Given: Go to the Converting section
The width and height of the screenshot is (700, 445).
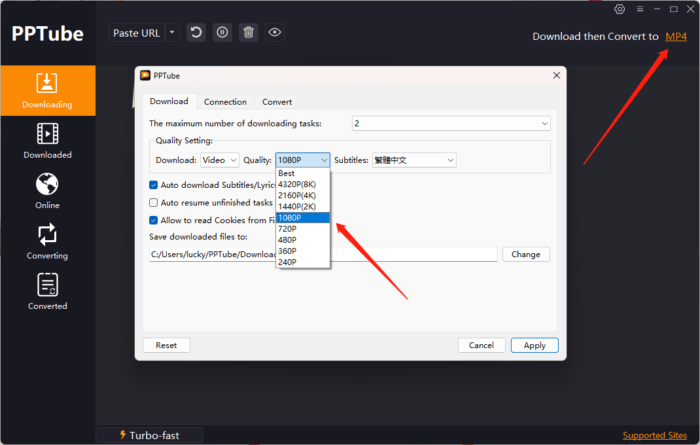Looking at the screenshot, I should click(47, 241).
